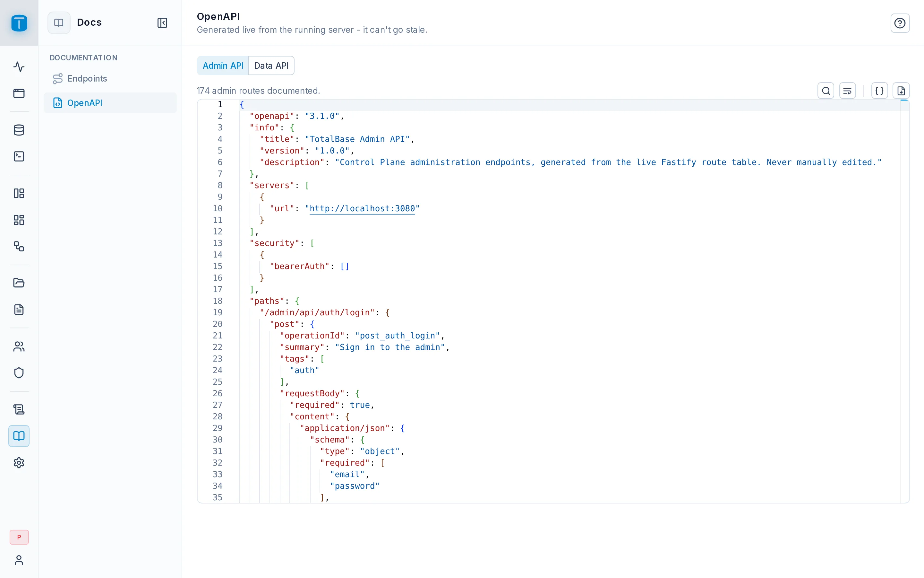924x578 pixels.
Task: Open the browser window icon in the sidebar
Action: (19, 93)
